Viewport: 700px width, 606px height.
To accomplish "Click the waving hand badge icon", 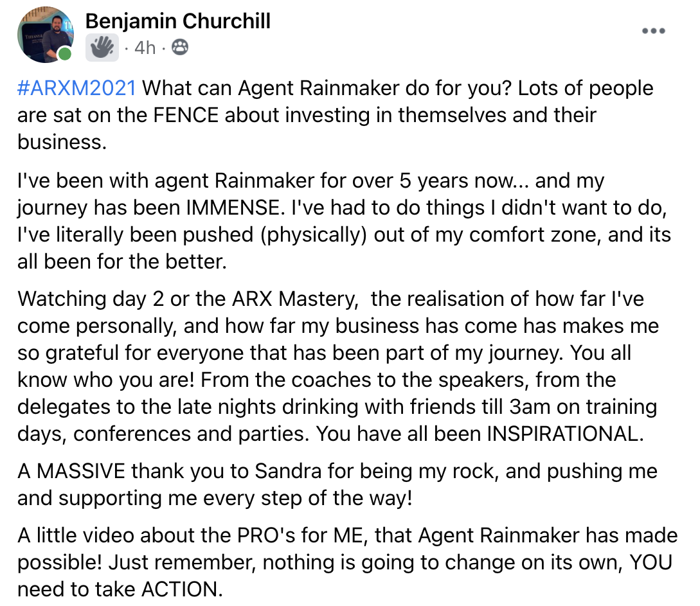I will click(x=102, y=48).
